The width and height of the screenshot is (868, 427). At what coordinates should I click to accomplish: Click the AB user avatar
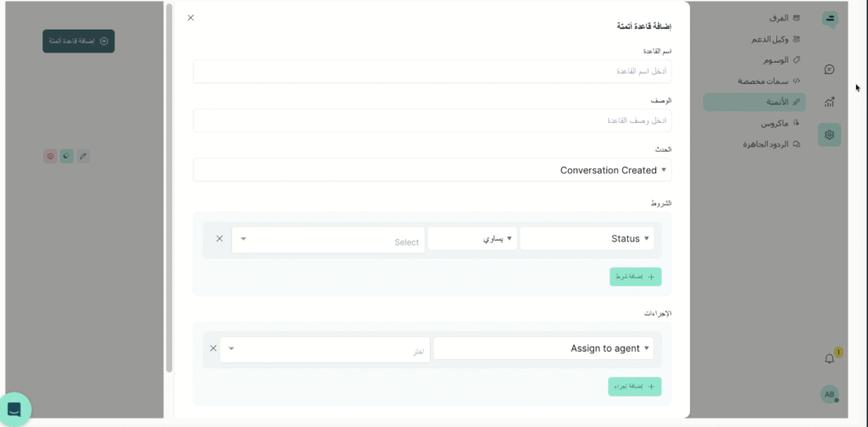(829, 395)
